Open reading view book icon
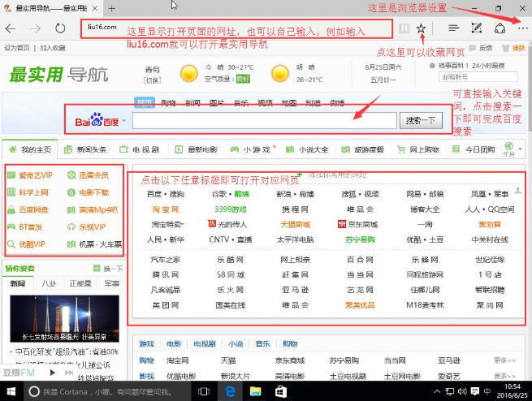This screenshot has width=532, height=401. point(404,28)
